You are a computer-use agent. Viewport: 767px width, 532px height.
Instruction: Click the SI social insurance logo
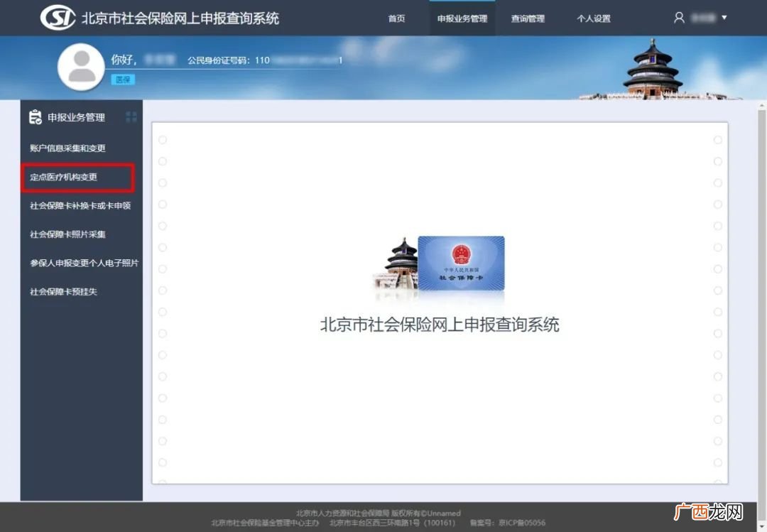pos(58,18)
